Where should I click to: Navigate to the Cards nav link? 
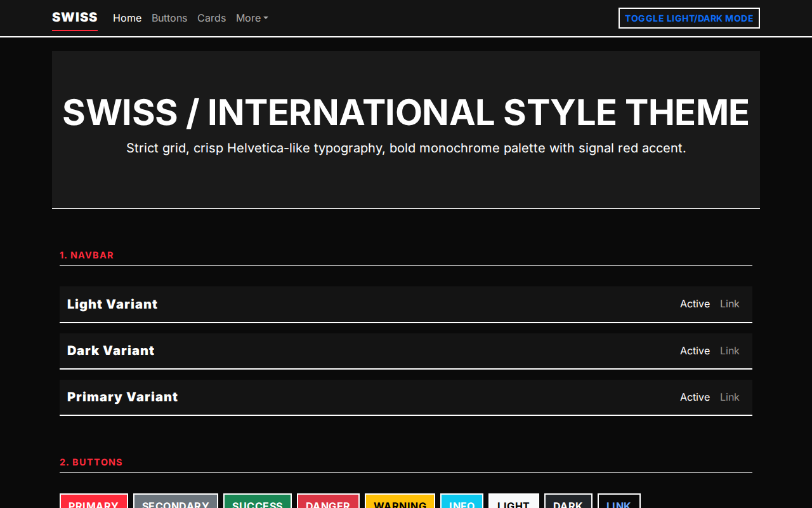point(211,18)
